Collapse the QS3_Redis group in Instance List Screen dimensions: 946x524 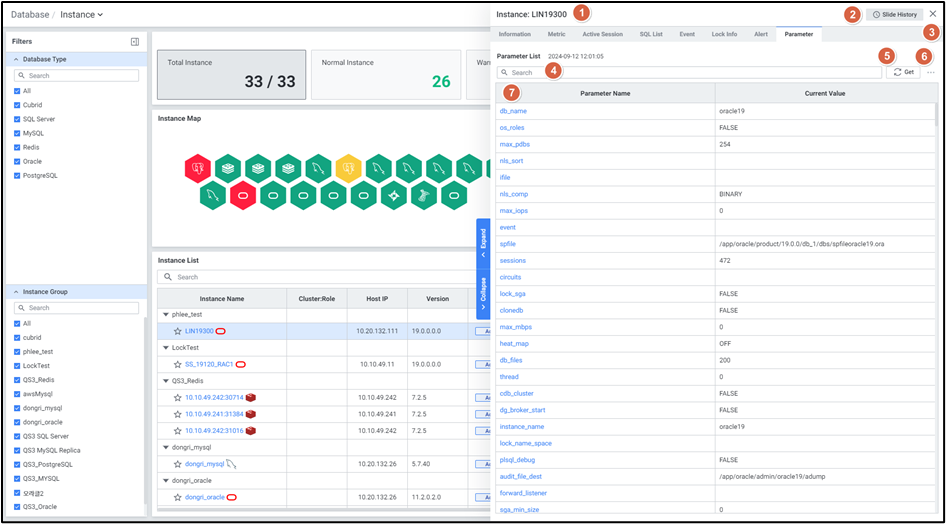point(164,381)
